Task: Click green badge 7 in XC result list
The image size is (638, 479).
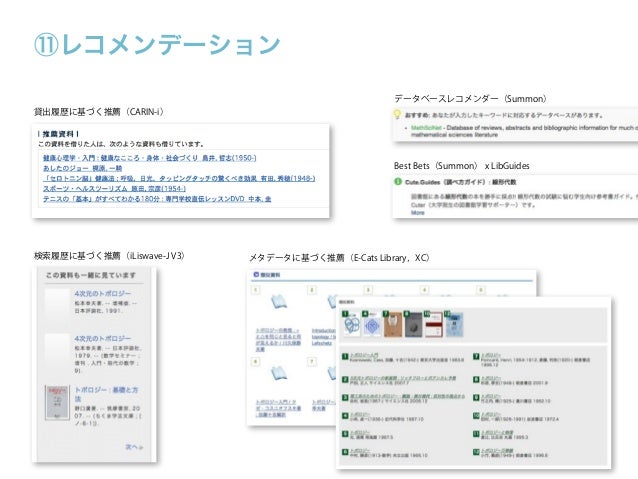Action: click(x=476, y=357)
